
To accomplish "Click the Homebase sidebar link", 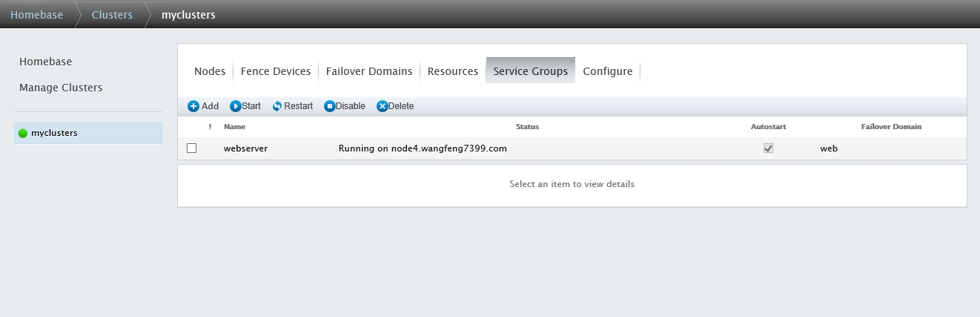I will [45, 62].
